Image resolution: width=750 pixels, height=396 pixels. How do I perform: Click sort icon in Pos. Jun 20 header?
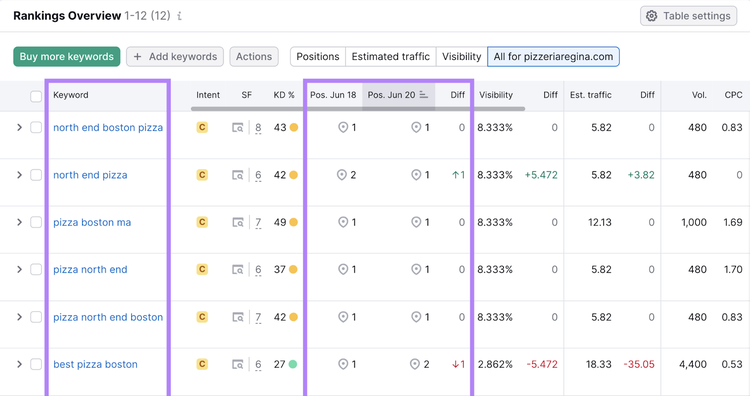pyautogui.click(x=424, y=95)
